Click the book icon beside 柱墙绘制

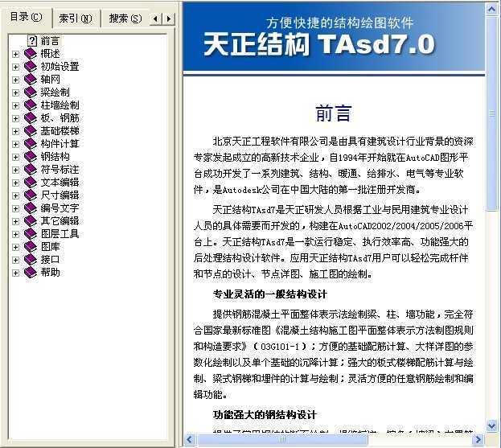(31, 105)
